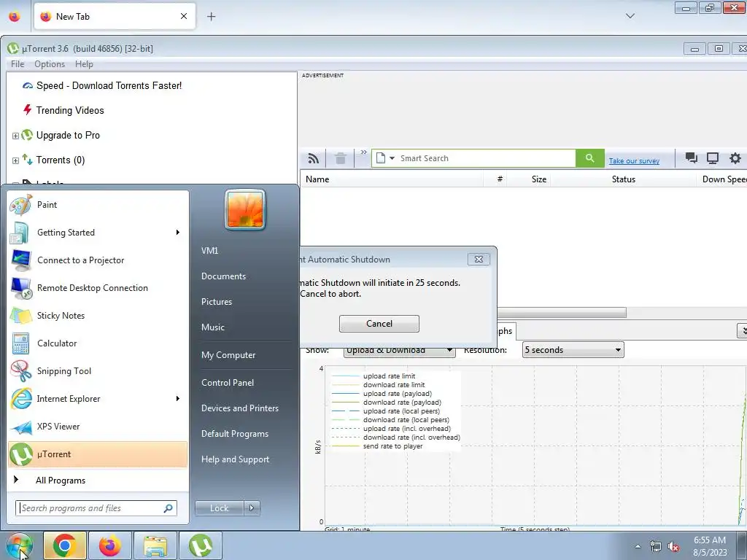The height and width of the screenshot is (560, 747).
Task: Open Pictures from the Start menu
Action: [216, 302]
